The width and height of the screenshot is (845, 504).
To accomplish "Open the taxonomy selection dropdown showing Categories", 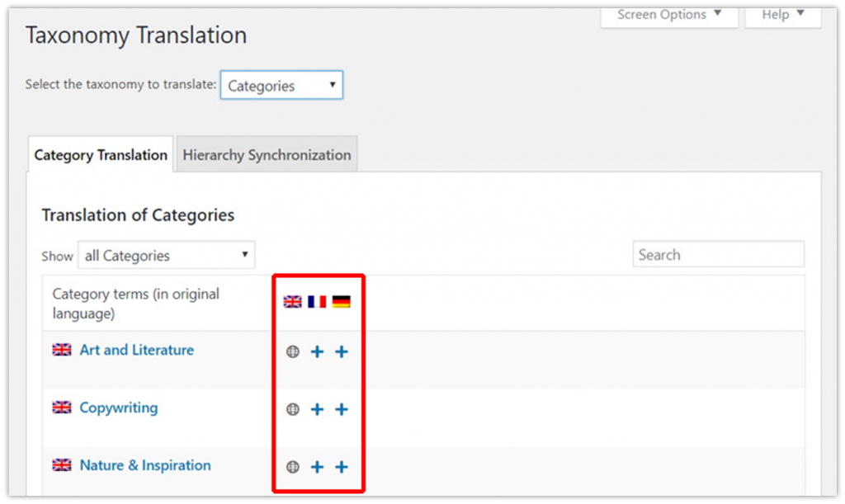I will (x=281, y=85).
